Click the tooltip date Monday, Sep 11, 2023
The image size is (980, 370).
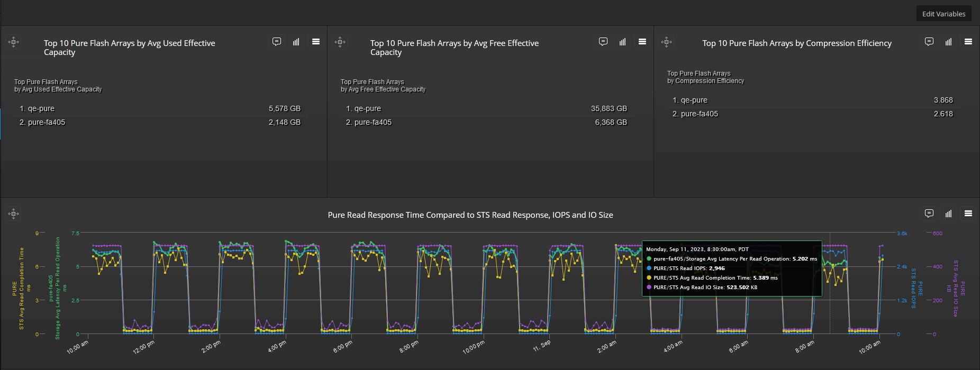(697, 249)
